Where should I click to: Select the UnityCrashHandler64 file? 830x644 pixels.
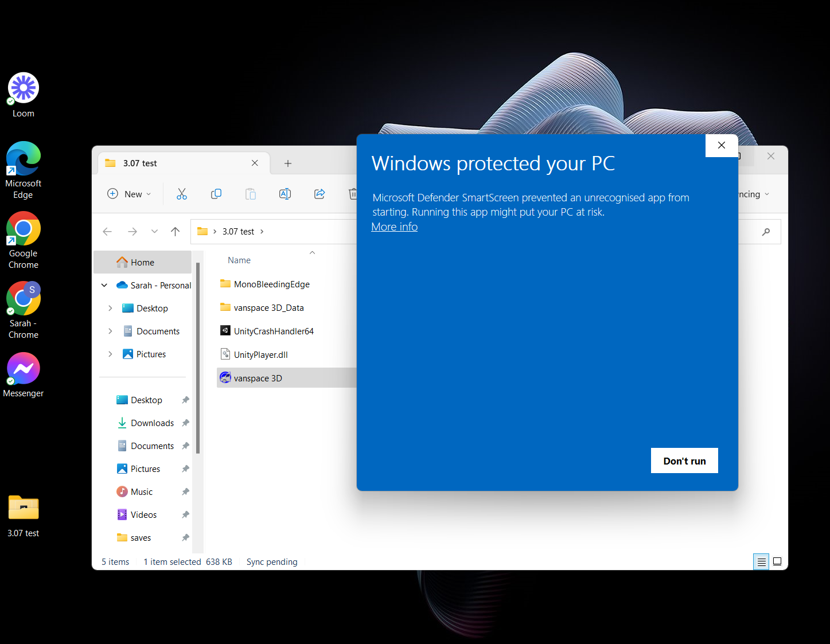[x=274, y=331]
